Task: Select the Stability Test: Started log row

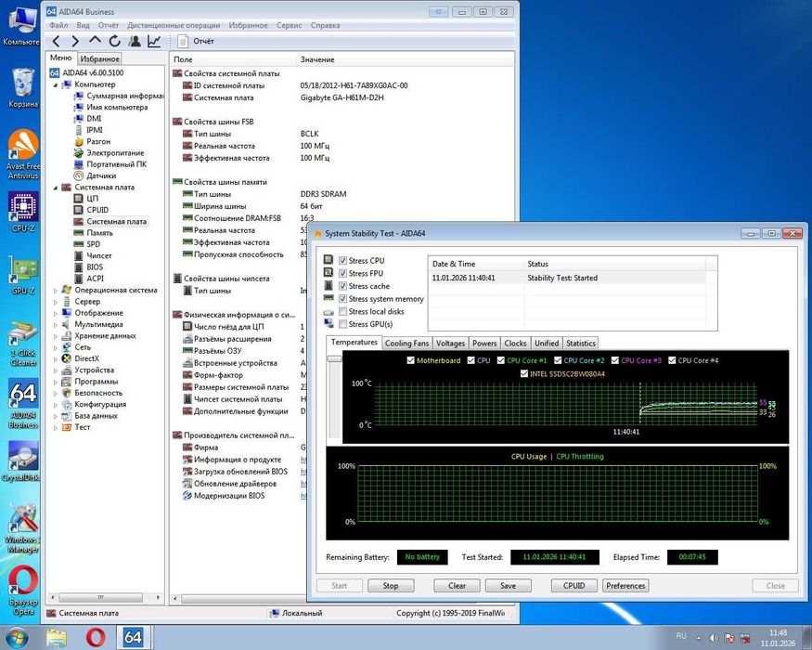Action: click(567, 278)
